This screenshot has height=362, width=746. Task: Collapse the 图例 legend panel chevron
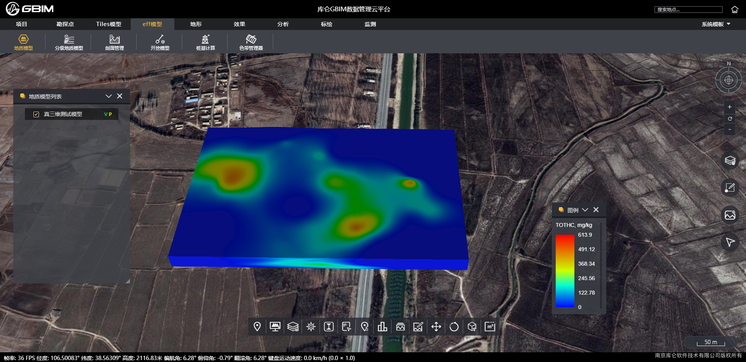[585, 210]
